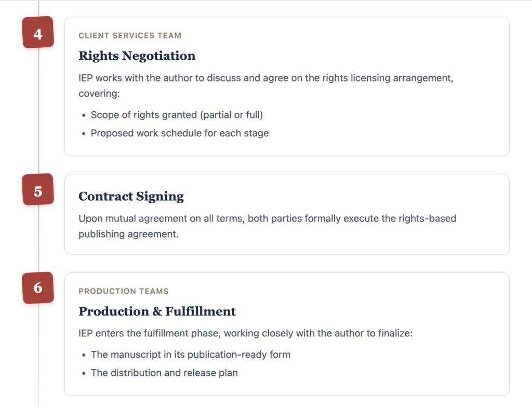The width and height of the screenshot is (532, 407).
Task: Click the 'Scope of rights granted' bullet
Action: pyautogui.click(x=177, y=115)
